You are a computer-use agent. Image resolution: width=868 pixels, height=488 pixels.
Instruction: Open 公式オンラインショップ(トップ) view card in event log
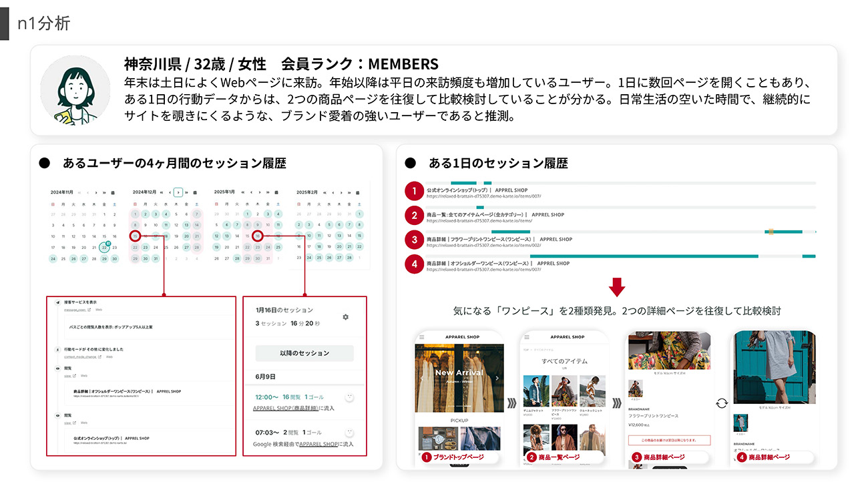tap(150, 441)
